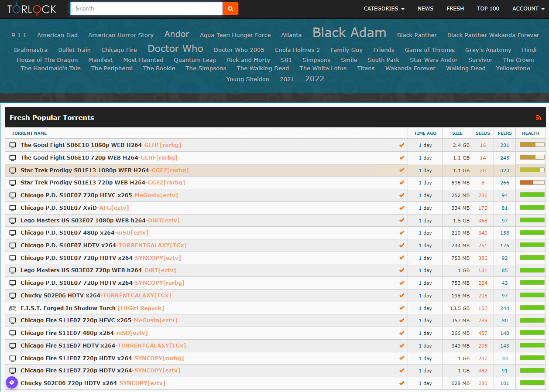Click the Torlock logo

(31, 8)
